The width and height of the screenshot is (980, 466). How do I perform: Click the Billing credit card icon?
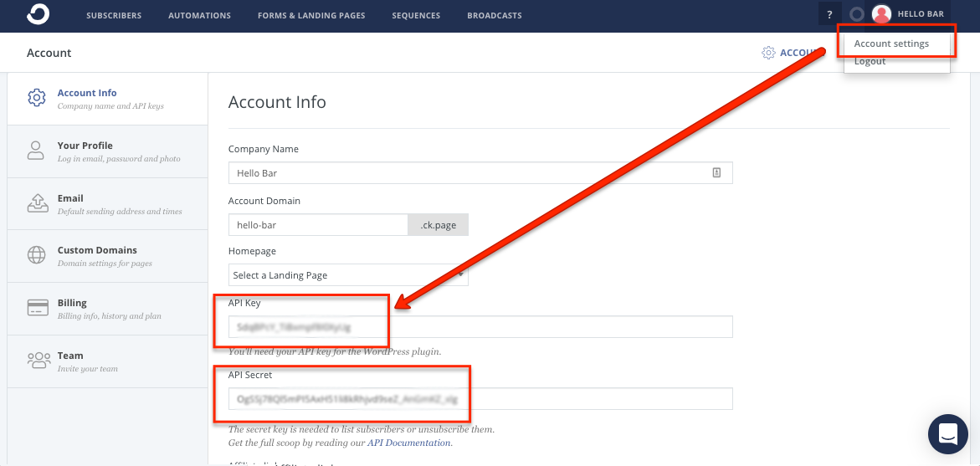click(x=38, y=307)
